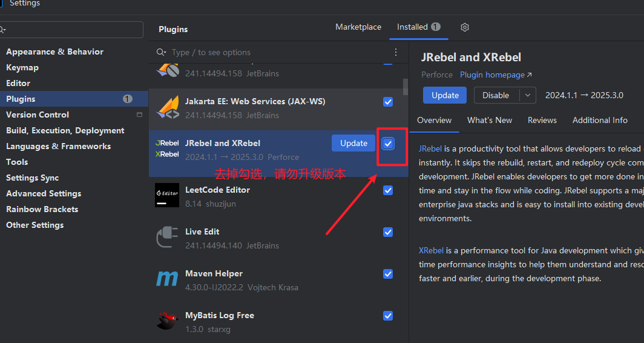Disable the MyBatis Log Free plugin checkbox
The height and width of the screenshot is (343, 644).
pyautogui.click(x=388, y=316)
